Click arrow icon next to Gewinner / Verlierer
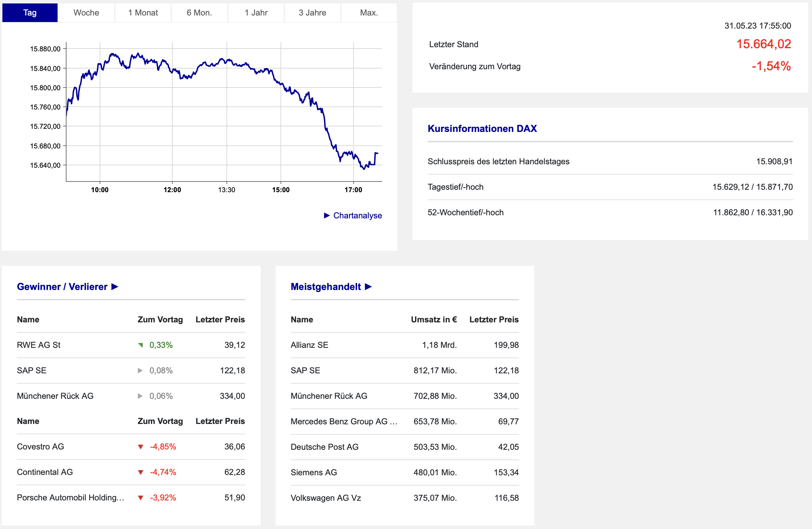Screen dimensions: 812x529 (x=115, y=287)
